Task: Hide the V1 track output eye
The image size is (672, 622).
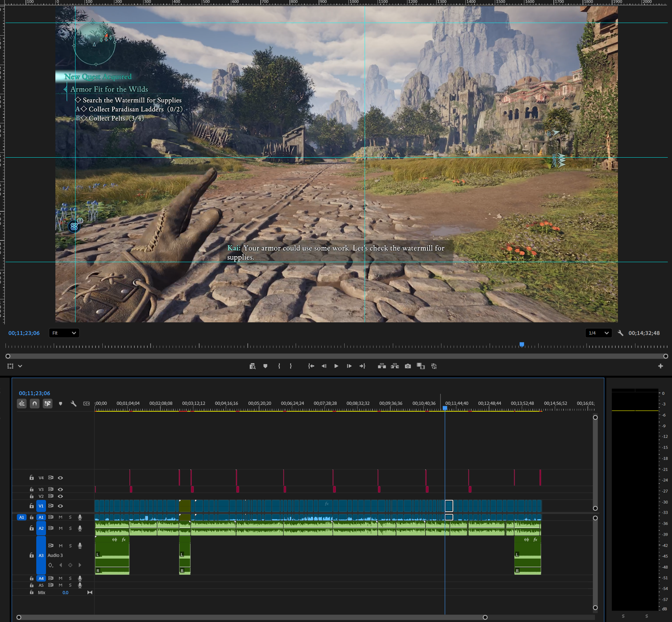Action: pos(60,506)
